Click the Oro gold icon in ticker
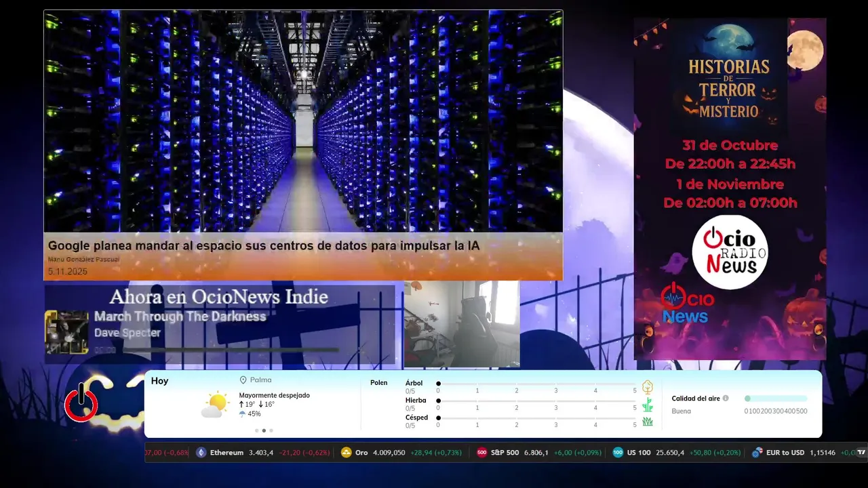Viewport: 868px width, 488px height. 347,453
